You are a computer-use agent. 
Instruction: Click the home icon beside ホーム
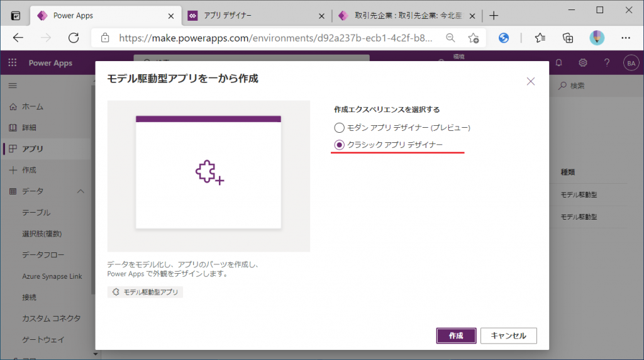(x=13, y=107)
